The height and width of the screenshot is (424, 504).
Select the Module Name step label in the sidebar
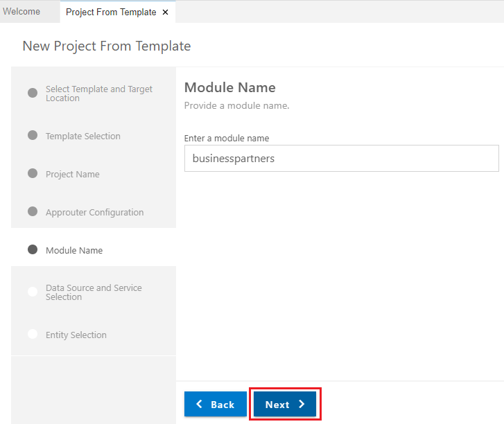pyautogui.click(x=73, y=251)
